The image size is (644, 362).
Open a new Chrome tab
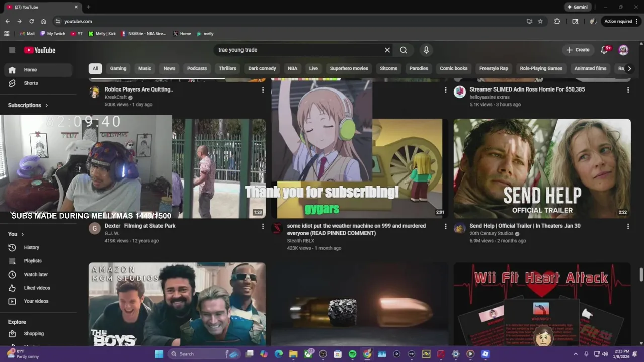click(x=88, y=7)
